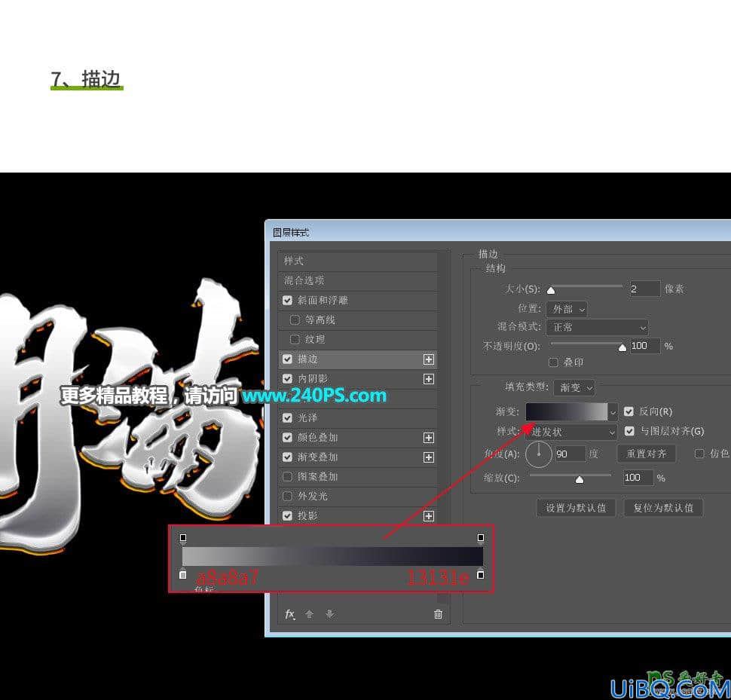Click the plus icon beside 内阴影
The height and width of the screenshot is (700, 731).
429,379
